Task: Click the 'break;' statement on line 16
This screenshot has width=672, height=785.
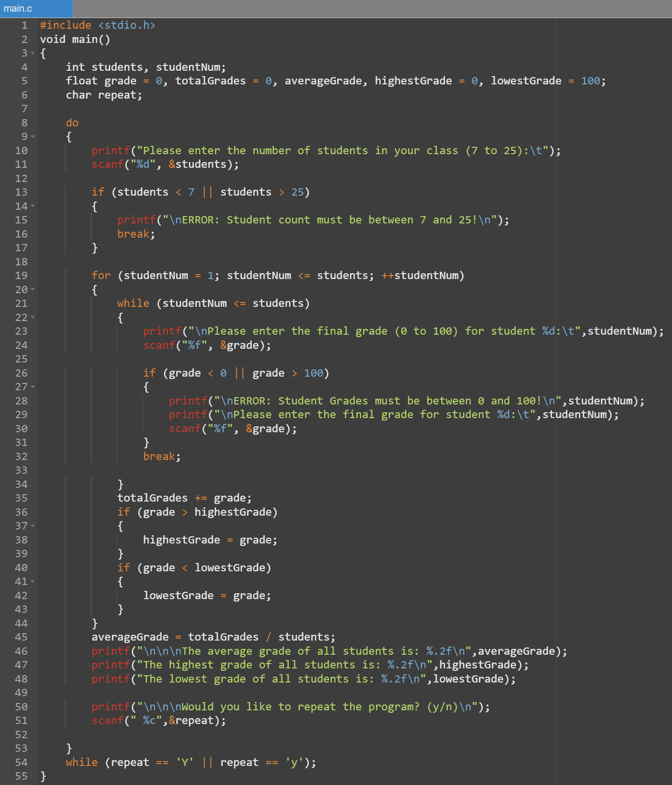Action: pyautogui.click(x=136, y=234)
